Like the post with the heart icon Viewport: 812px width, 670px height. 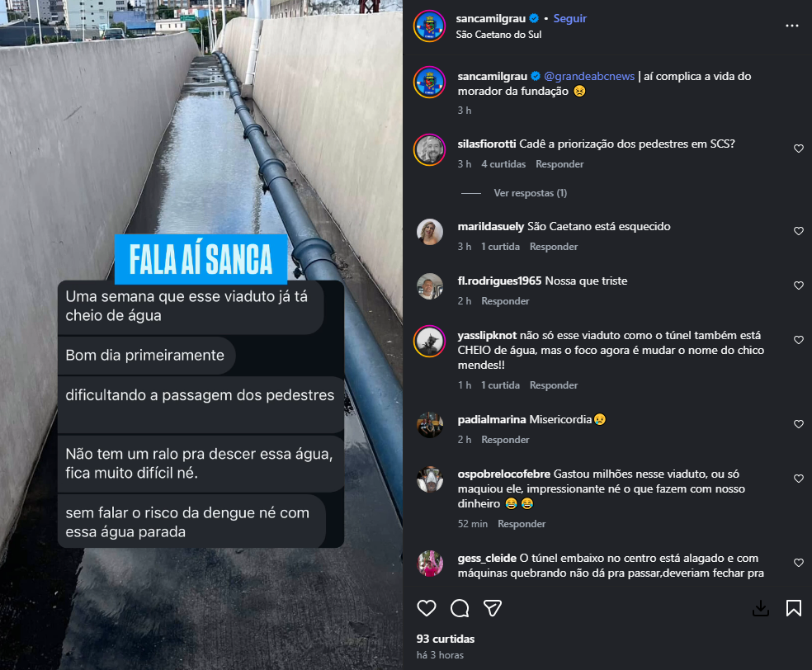(427, 608)
